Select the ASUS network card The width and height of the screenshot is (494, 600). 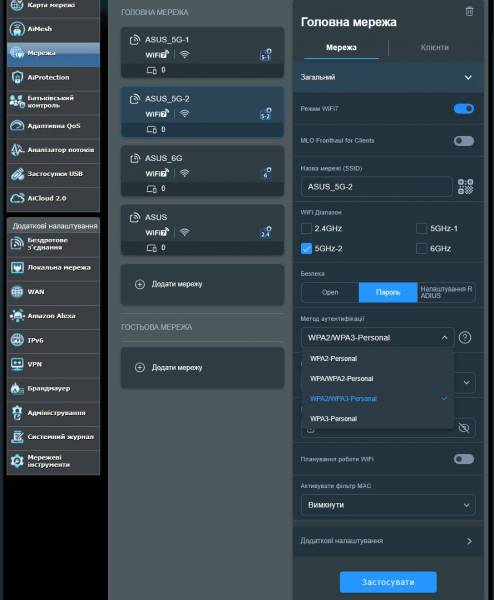point(202,230)
